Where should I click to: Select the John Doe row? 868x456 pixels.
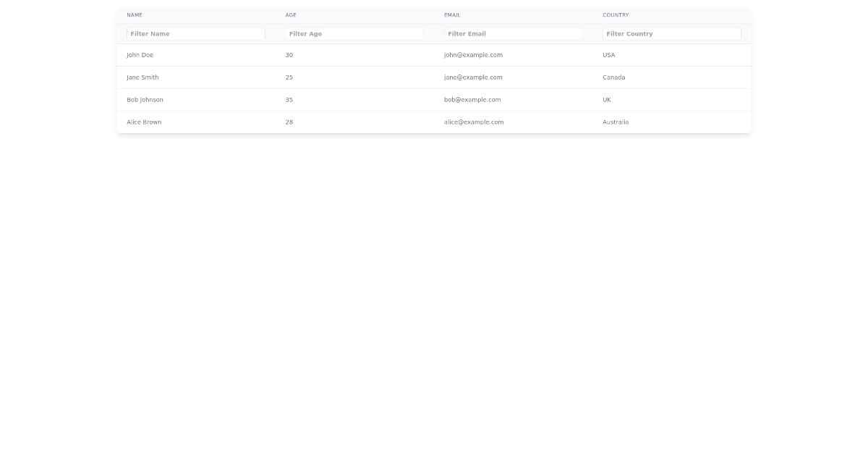coord(140,55)
